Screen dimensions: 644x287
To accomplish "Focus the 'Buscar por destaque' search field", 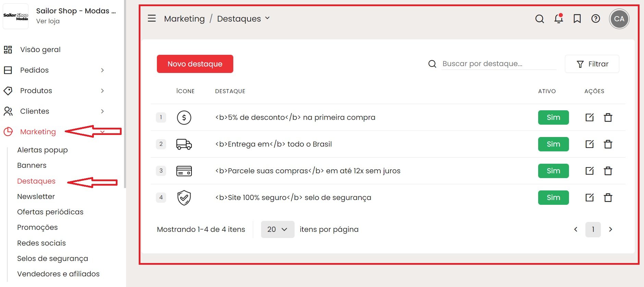I will (498, 64).
